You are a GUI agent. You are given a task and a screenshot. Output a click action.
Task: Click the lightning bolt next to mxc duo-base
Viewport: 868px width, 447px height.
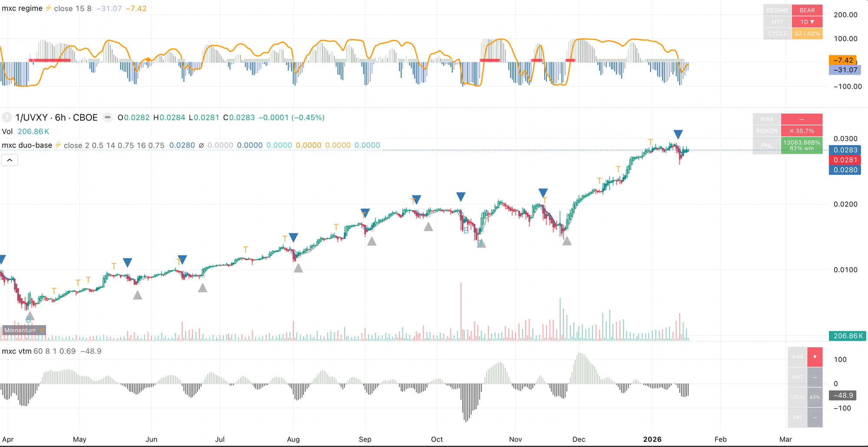[x=58, y=145]
